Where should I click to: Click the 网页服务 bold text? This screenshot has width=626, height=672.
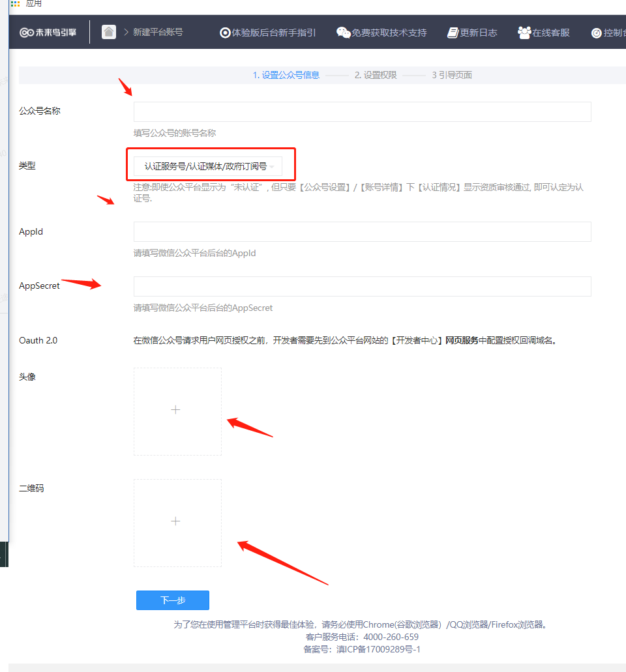tap(462, 340)
